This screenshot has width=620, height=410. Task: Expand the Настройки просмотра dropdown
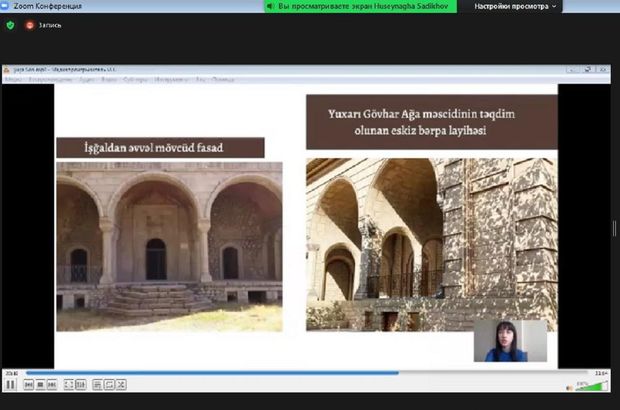click(515, 6)
